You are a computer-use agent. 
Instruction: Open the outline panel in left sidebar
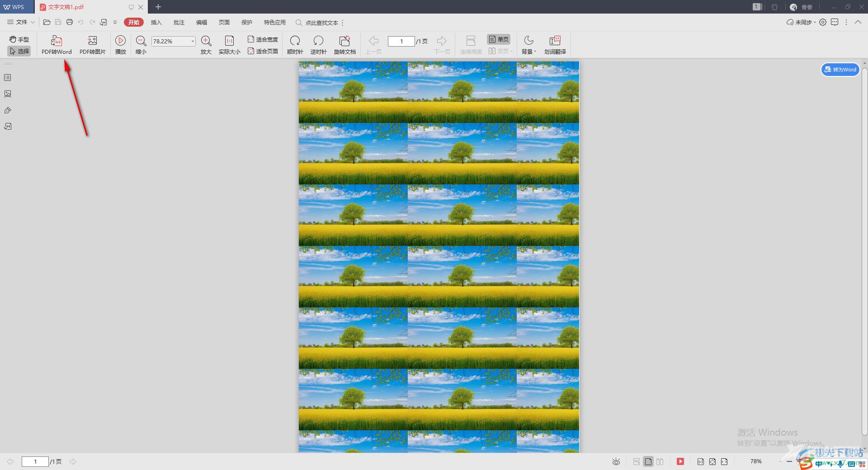point(8,78)
